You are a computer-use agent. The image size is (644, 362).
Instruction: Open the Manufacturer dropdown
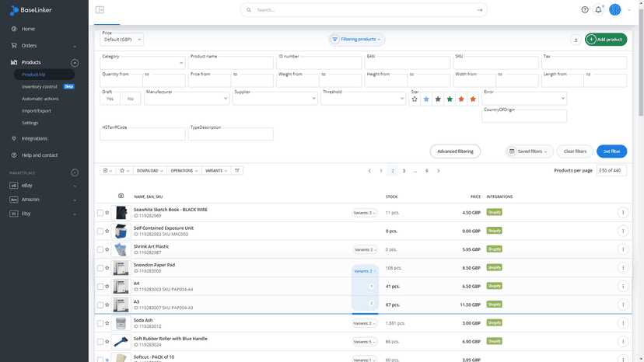pyautogui.click(x=187, y=99)
